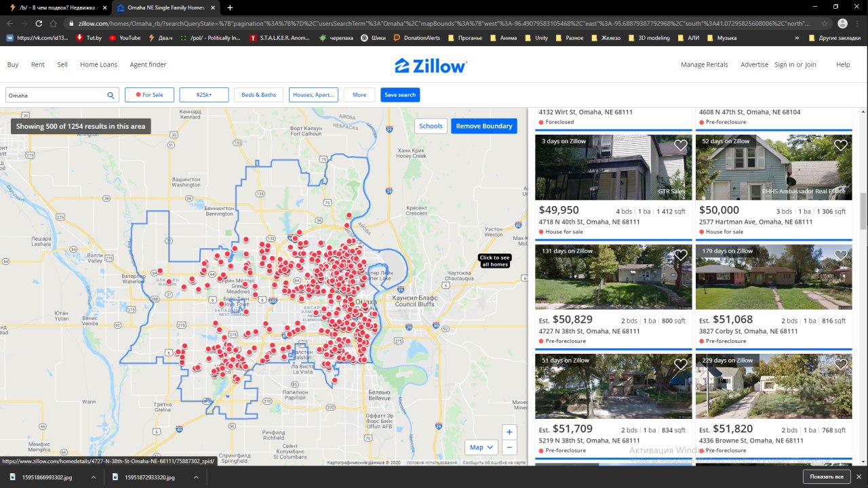Screen dimensions: 868x488
Task: Open the Unity bookmarks folder
Action: (x=536, y=38)
